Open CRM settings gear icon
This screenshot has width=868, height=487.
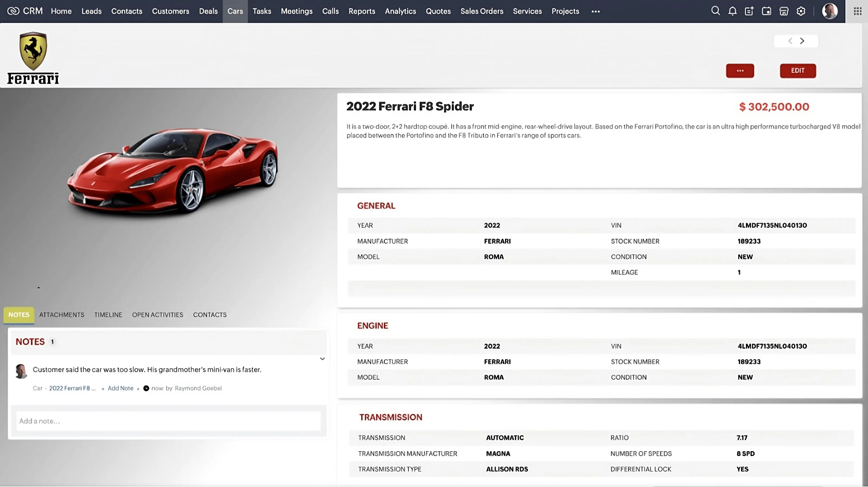801,11
